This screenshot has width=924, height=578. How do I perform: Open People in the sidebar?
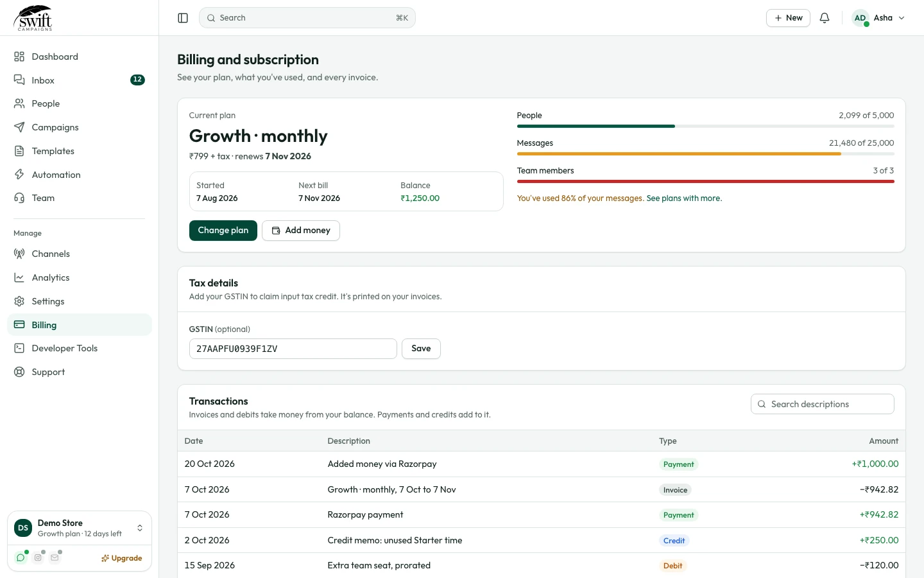pyautogui.click(x=80, y=103)
